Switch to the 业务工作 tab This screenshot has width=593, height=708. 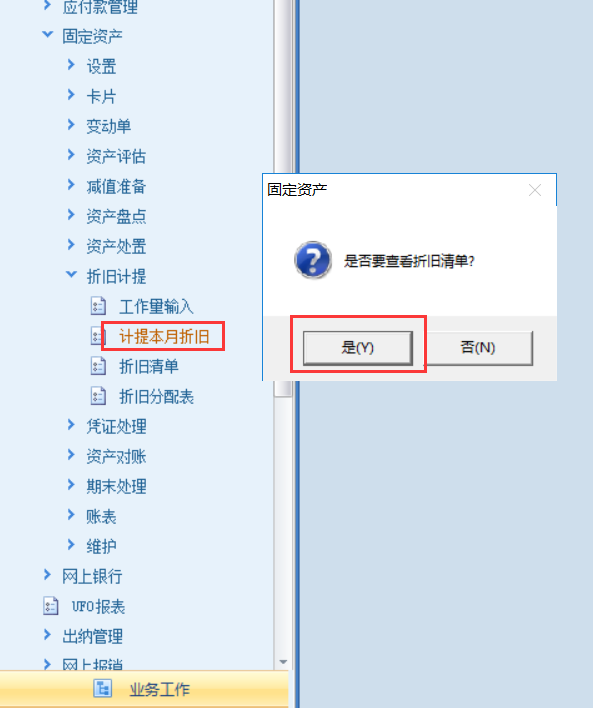[144, 689]
